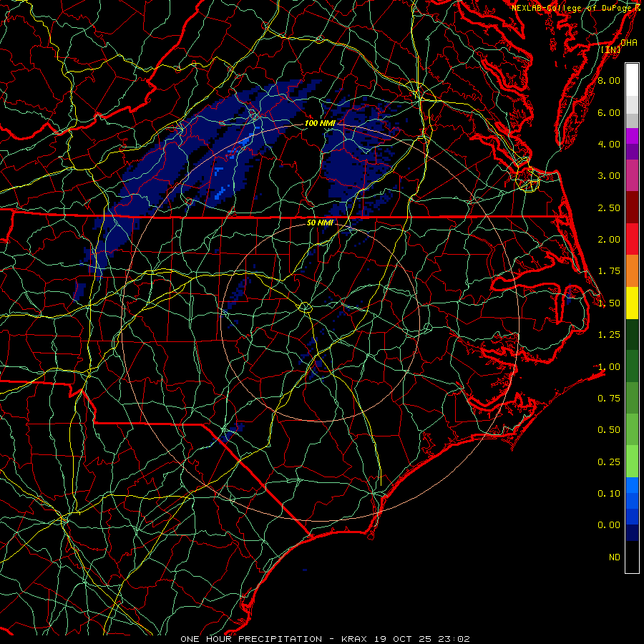Click the [IN] units label
The image size is (644, 644).
click(611, 49)
